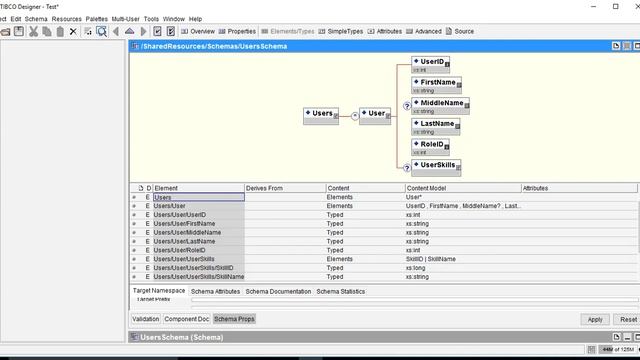Click the corner icon on Users node
Screen dimensions: 640x360
[336, 116]
